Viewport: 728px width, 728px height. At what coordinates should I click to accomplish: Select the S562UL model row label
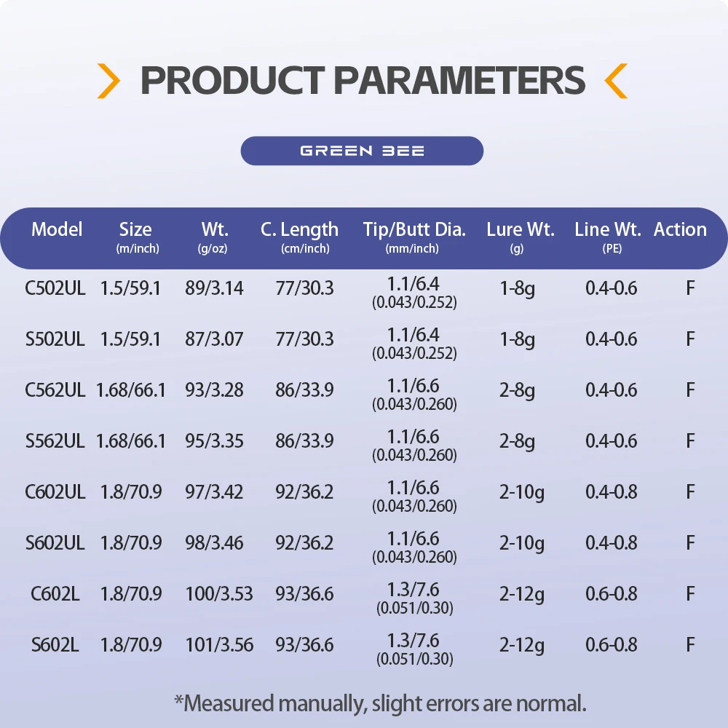coord(55,441)
